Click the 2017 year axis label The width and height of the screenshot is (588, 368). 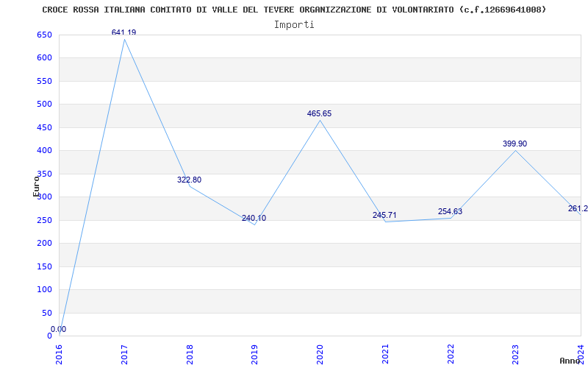pos(124,354)
